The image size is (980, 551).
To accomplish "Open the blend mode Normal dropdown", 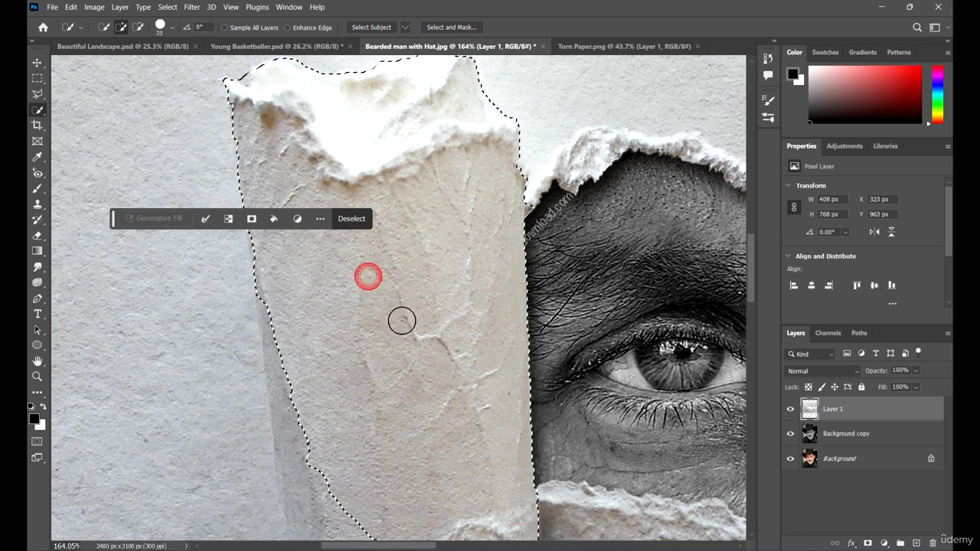I will click(822, 371).
